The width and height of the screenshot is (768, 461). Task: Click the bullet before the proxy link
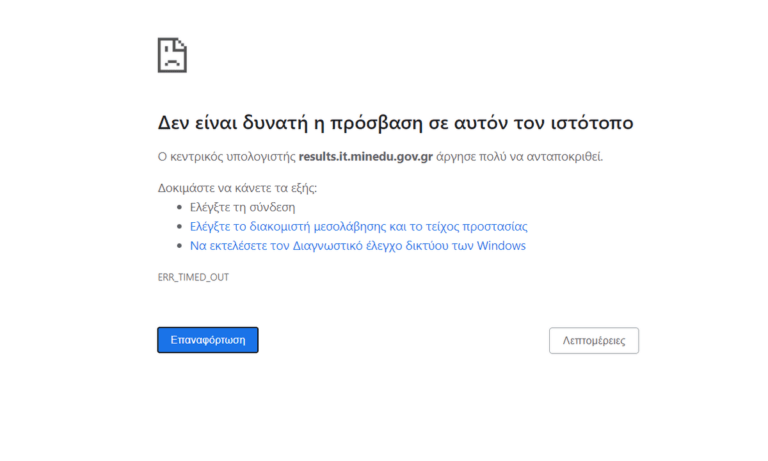[179, 227]
